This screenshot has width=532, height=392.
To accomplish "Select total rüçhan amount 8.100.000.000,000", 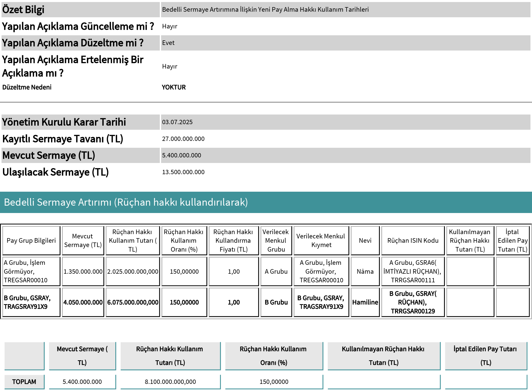I will click(170, 382).
